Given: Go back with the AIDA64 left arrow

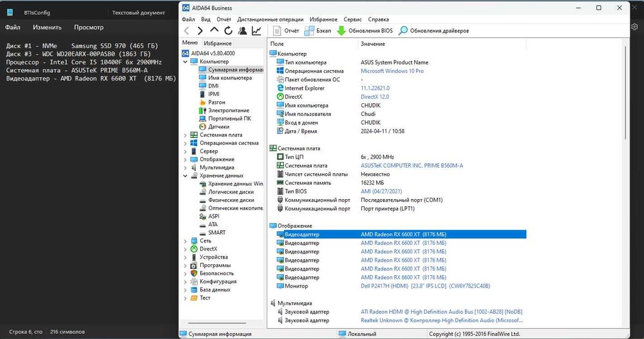Looking at the screenshot, I should coord(187,31).
